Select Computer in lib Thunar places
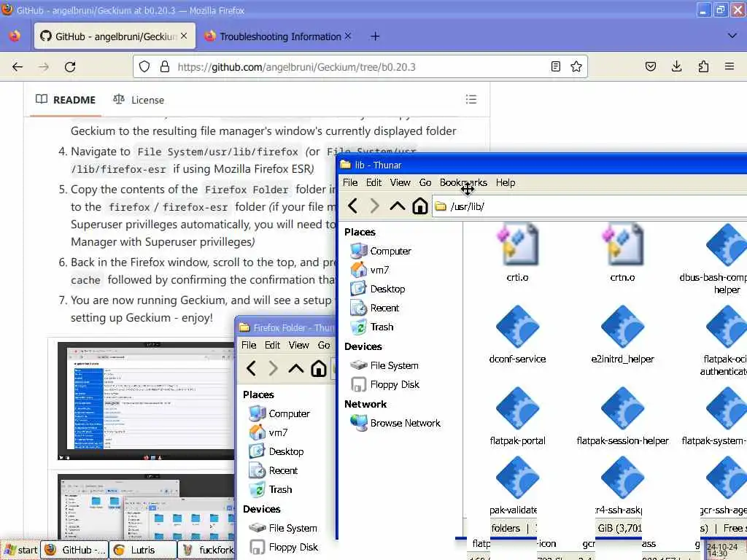Screen dimensions: 747x560 pyautogui.click(x=380, y=251)
